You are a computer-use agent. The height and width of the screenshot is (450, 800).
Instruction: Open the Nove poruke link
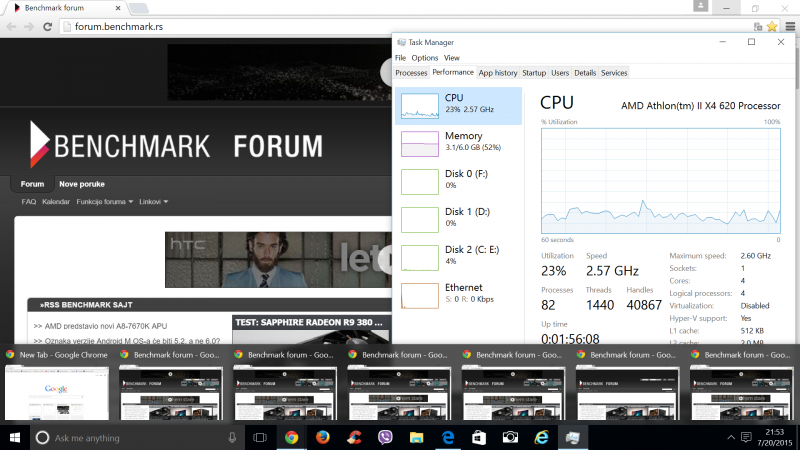(x=82, y=184)
